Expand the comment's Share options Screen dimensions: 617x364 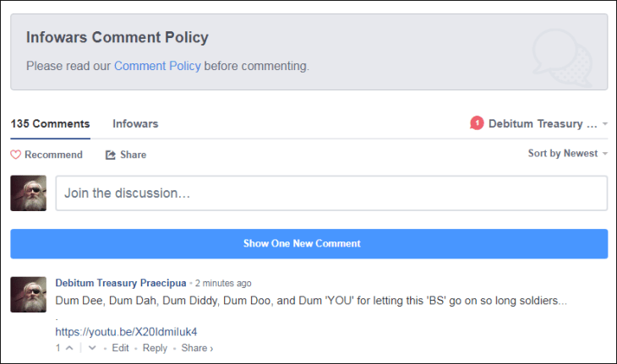click(197, 348)
